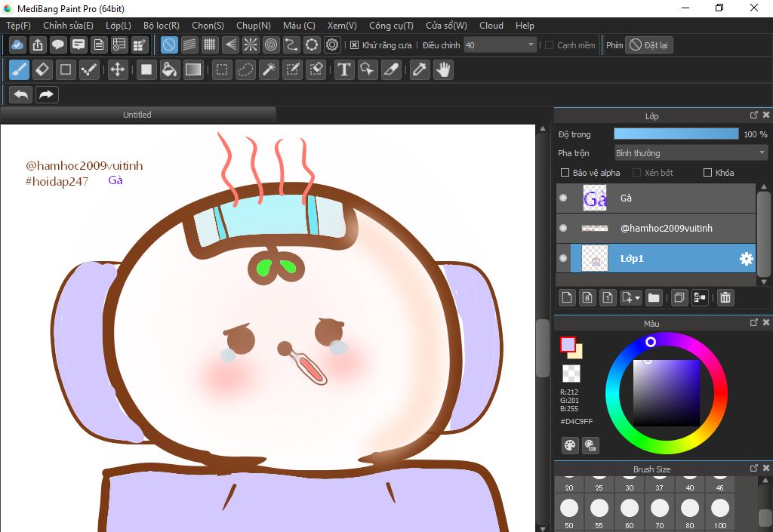
Task: Toggle the Khử răng cưa checkbox
Action: (354, 45)
